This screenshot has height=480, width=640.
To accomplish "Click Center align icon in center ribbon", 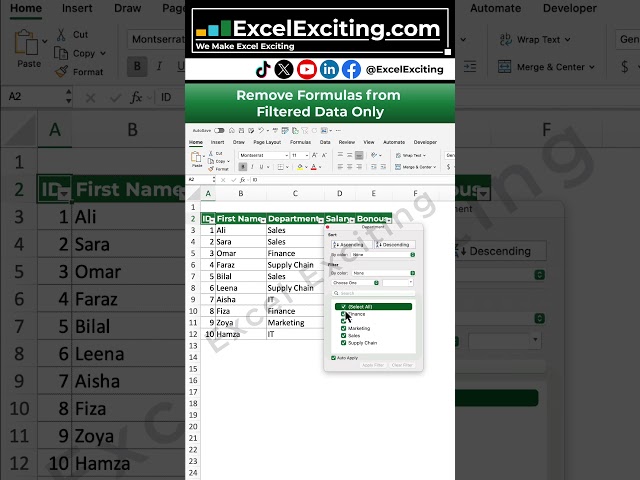I will [350, 167].
